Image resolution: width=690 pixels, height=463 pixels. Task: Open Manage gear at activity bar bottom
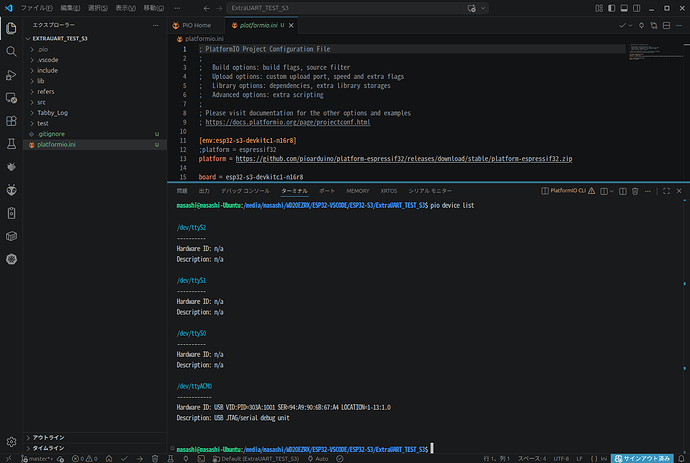pos(11,441)
